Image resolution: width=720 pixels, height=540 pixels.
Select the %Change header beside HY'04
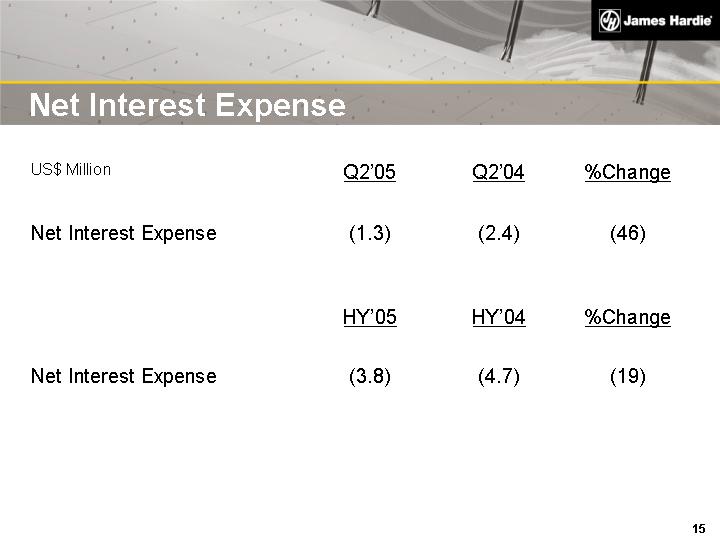(x=627, y=318)
